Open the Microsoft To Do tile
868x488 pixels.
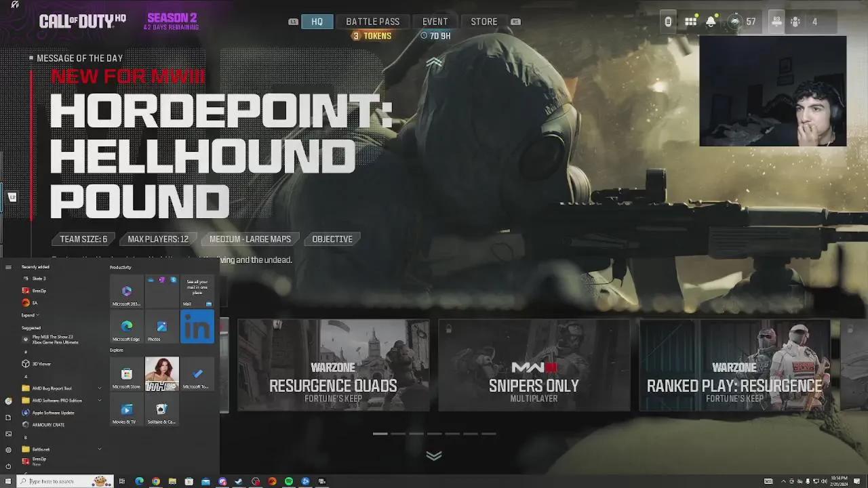pyautogui.click(x=197, y=374)
